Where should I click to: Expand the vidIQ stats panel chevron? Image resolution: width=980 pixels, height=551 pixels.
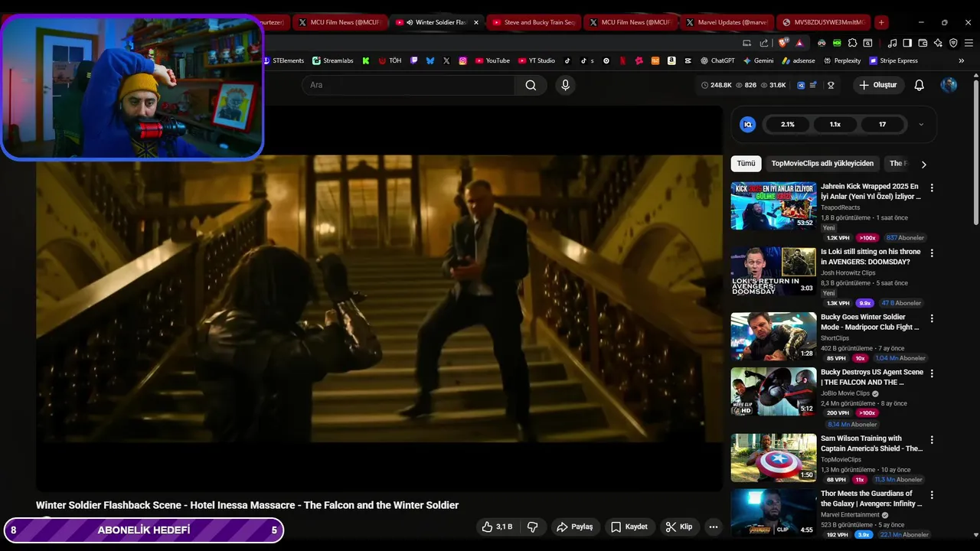point(921,124)
